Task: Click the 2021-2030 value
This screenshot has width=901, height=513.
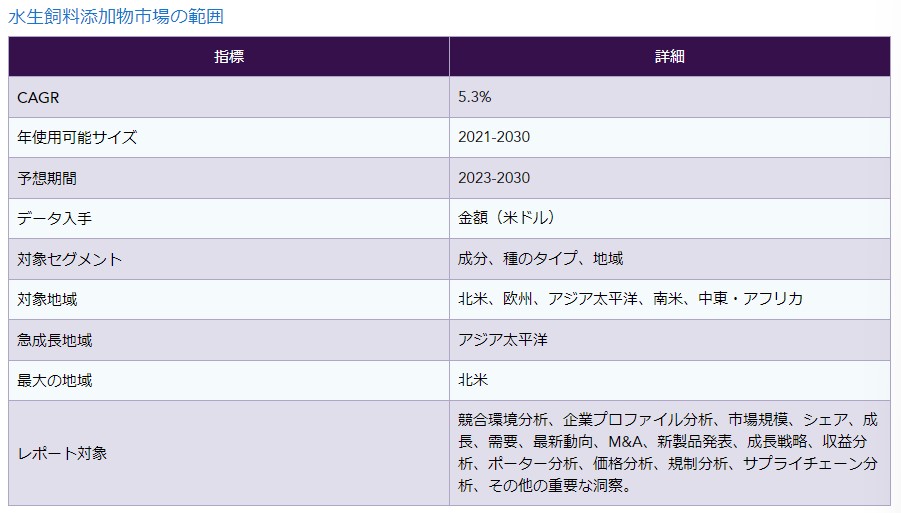Action: 494,137
